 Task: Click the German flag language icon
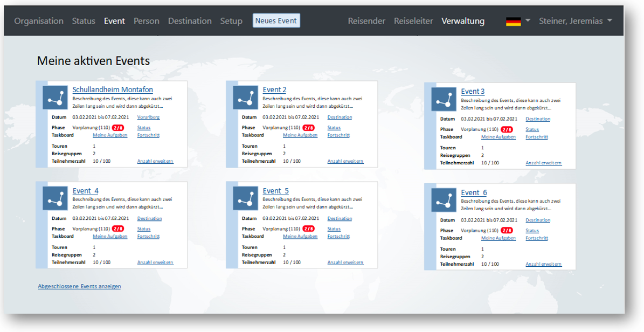513,21
